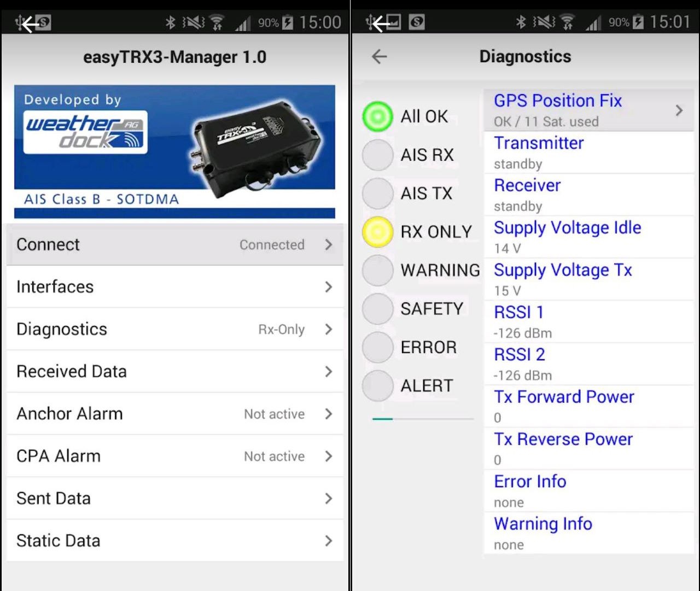Expand the GPS Position Fix chevron
The height and width of the screenshot is (591, 700).
(679, 110)
